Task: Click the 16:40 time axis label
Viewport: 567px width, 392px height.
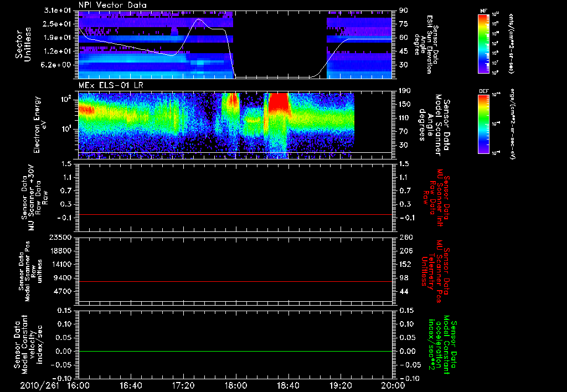Action: (131, 385)
